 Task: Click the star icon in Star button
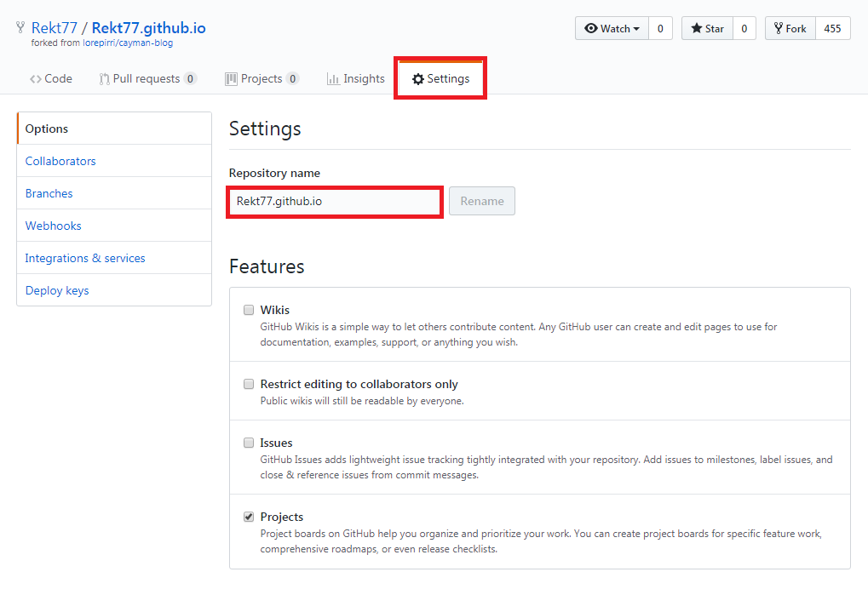[x=697, y=28]
